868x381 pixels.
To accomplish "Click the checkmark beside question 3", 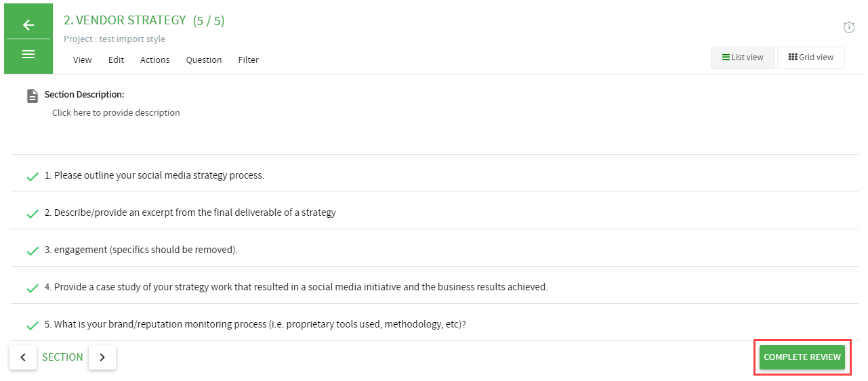I will tap(32, 251).
